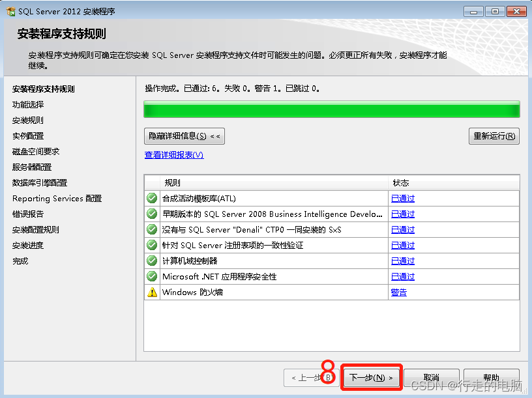
Task: Click the 取消 button
Action: (431, 377)
